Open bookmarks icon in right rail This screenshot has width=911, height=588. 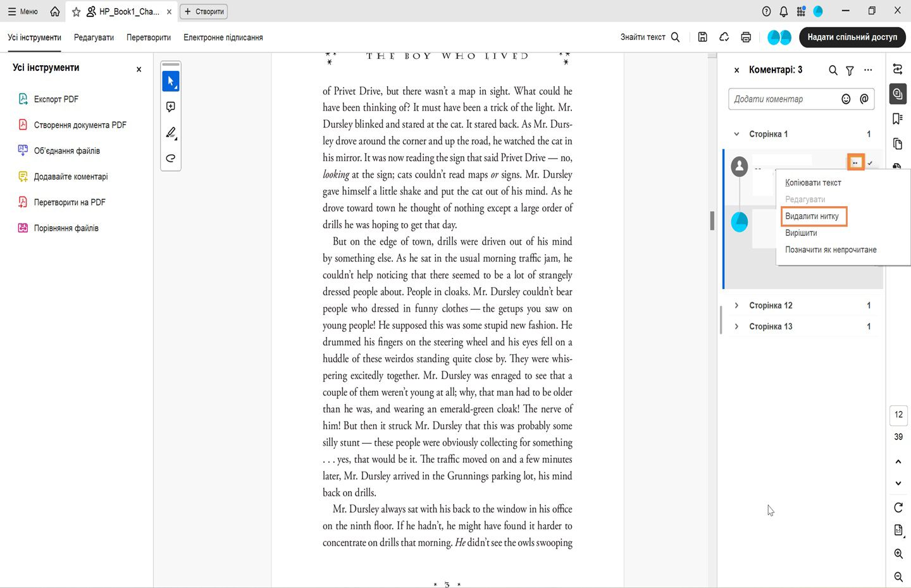pos(898,119)
